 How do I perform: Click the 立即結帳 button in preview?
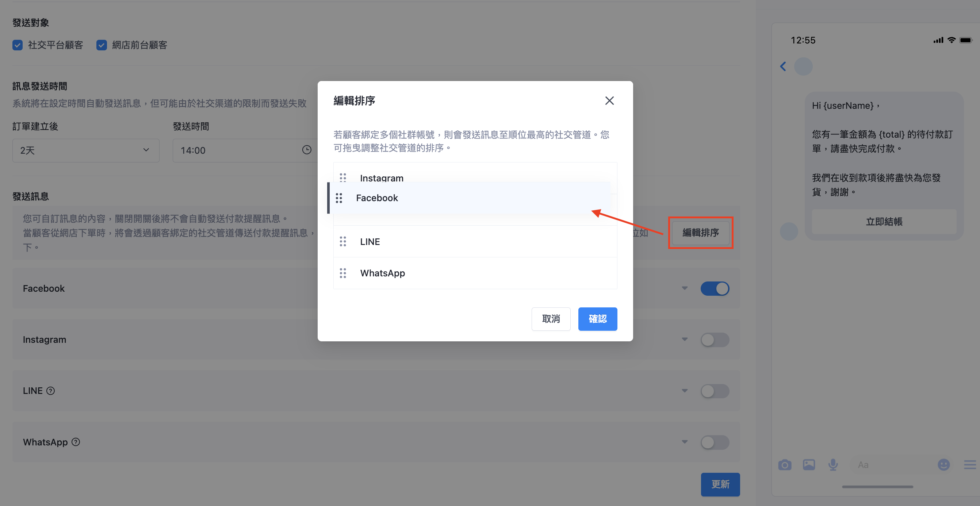pos(884,222)
